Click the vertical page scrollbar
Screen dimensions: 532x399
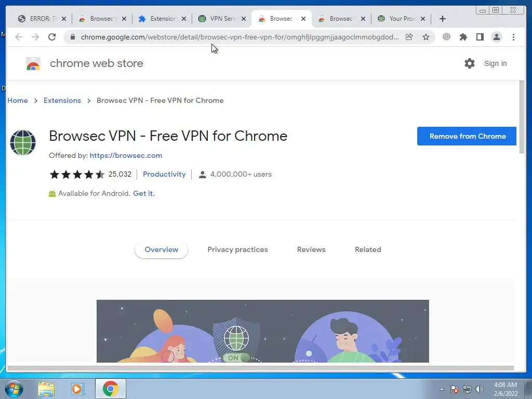tap(522, 117)
